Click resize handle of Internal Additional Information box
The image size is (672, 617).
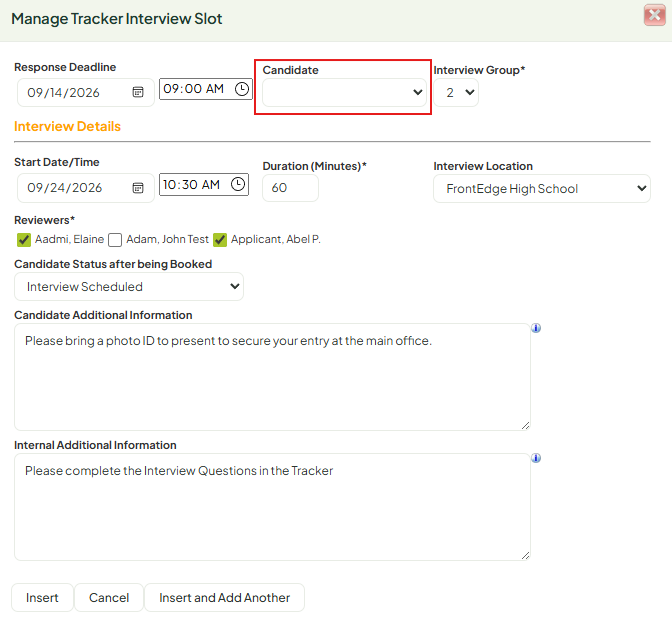(525, 555)
